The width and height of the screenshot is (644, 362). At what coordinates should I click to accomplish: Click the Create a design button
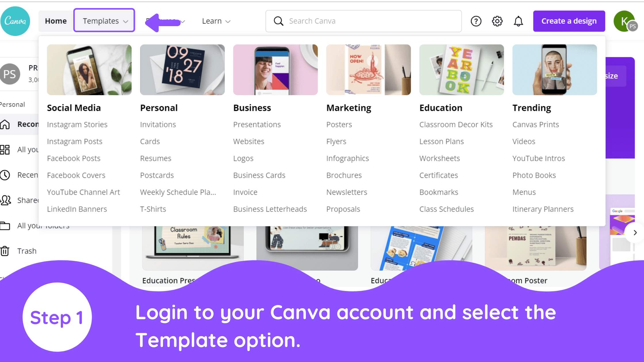tap(569, 21)
